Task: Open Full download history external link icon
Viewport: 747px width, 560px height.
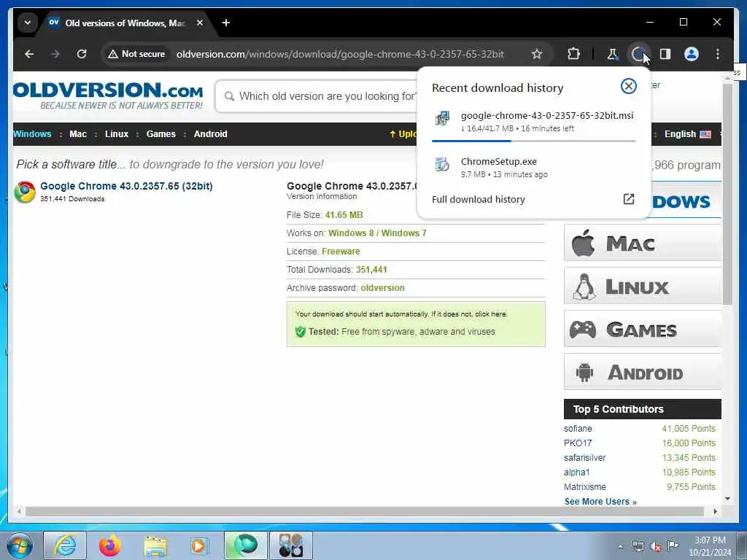Action: click(x=629, y=199)
